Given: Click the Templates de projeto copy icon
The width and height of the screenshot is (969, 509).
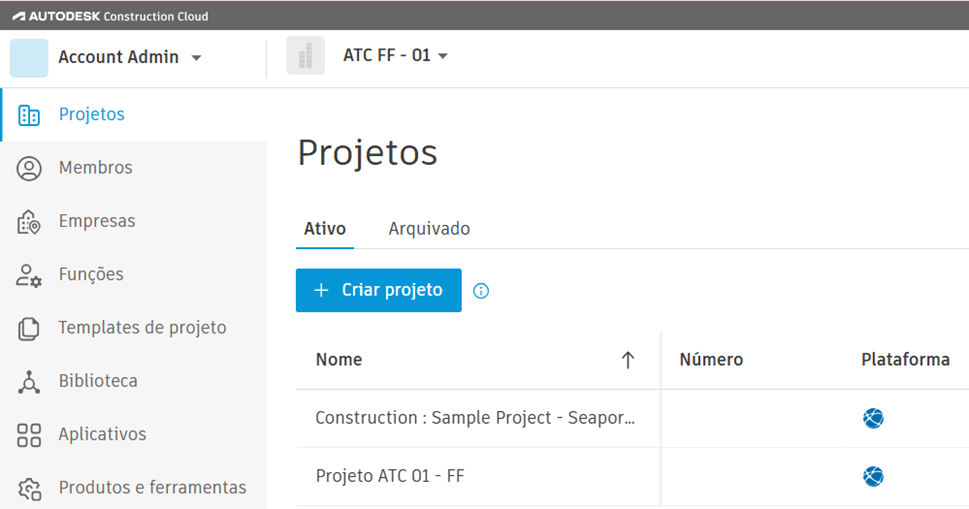Looking at the screenshot, I should [29, 328].
